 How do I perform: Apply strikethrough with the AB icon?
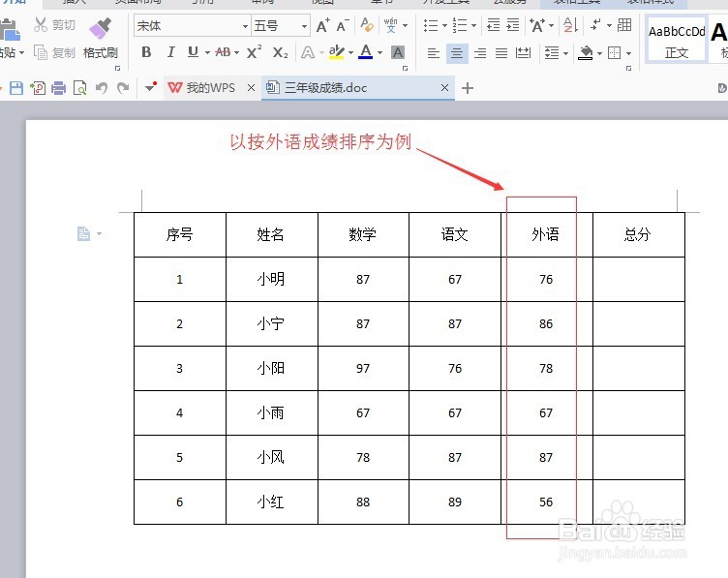pos(223,52)
